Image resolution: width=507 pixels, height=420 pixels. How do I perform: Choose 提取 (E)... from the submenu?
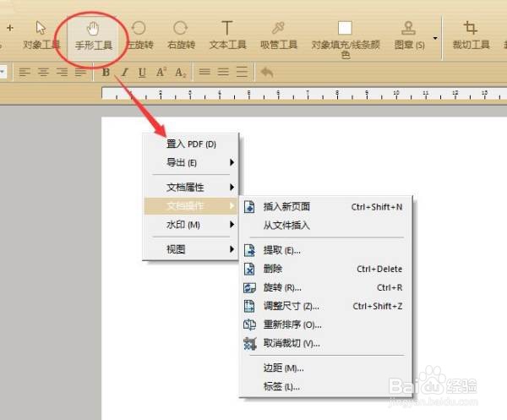tap(326, 250)
